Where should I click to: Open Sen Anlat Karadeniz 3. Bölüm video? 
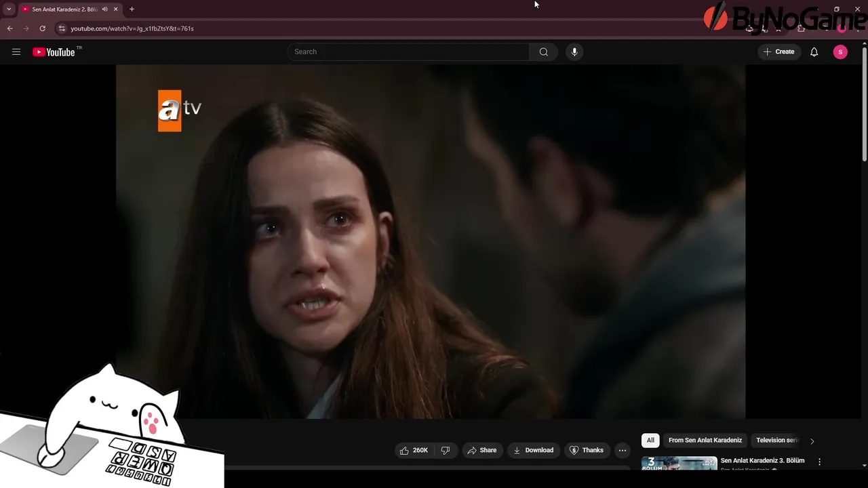point(762,461)
